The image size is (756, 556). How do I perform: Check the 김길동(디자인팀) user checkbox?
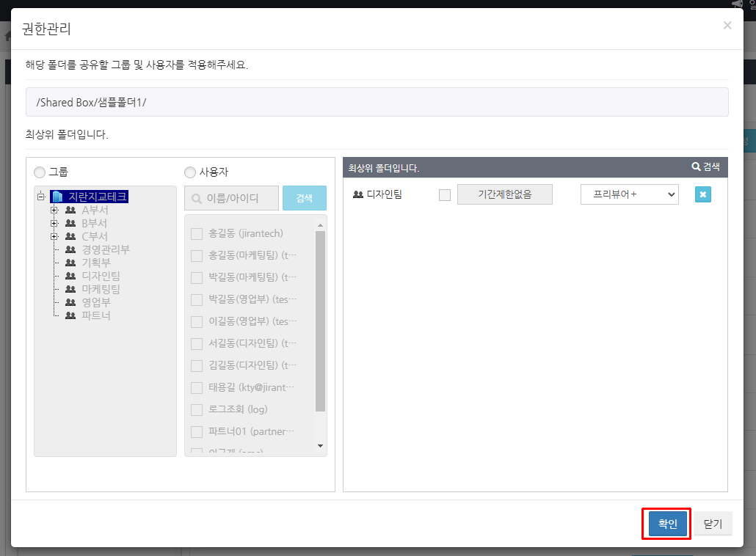tap(197, 366)
